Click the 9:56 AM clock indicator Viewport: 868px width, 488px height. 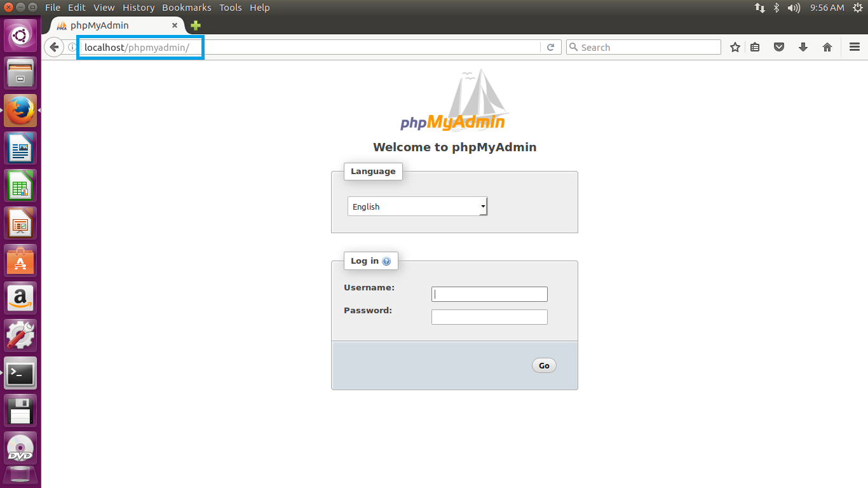[x=827, y=8]
